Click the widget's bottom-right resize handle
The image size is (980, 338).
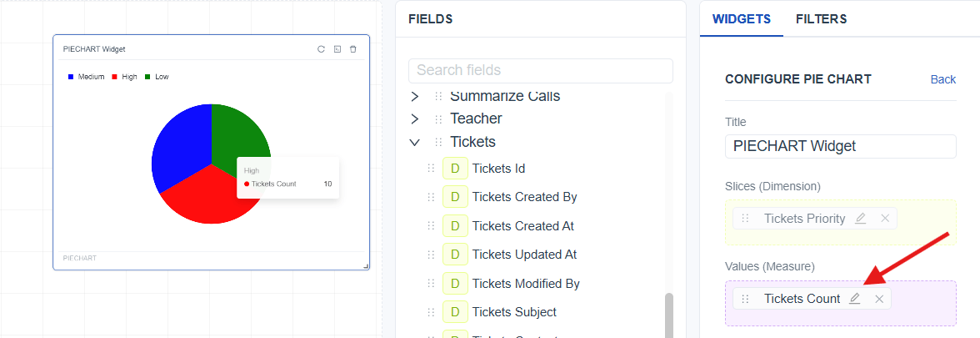click(366, 266)
